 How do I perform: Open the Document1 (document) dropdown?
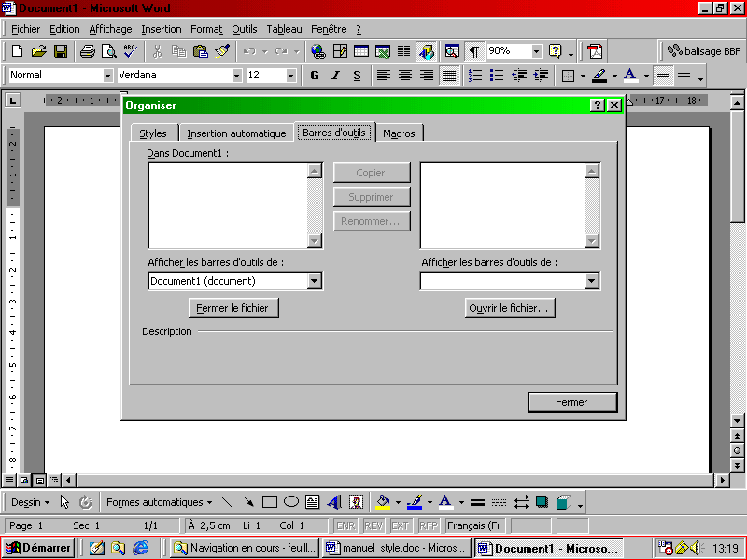[314, 281]
